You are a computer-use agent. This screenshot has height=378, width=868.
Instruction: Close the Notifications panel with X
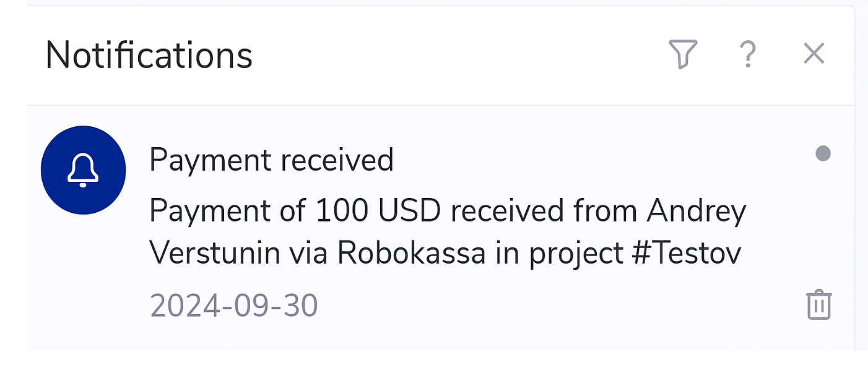pyautogui.click(x=814, y=54)
